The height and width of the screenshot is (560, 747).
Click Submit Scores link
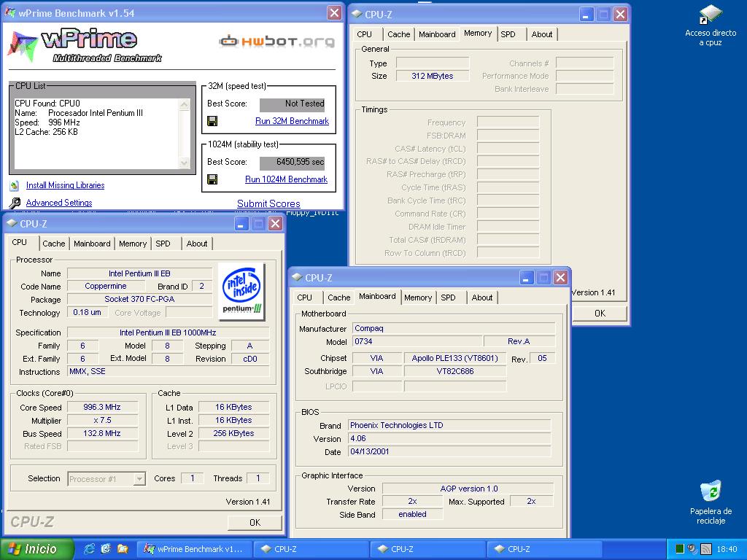click(268, 204)
